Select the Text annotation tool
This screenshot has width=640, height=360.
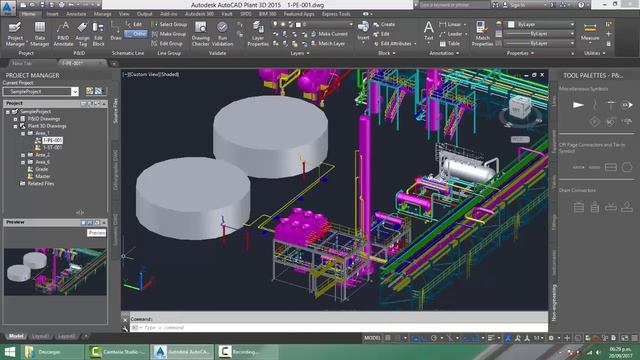tap(429, 31)
